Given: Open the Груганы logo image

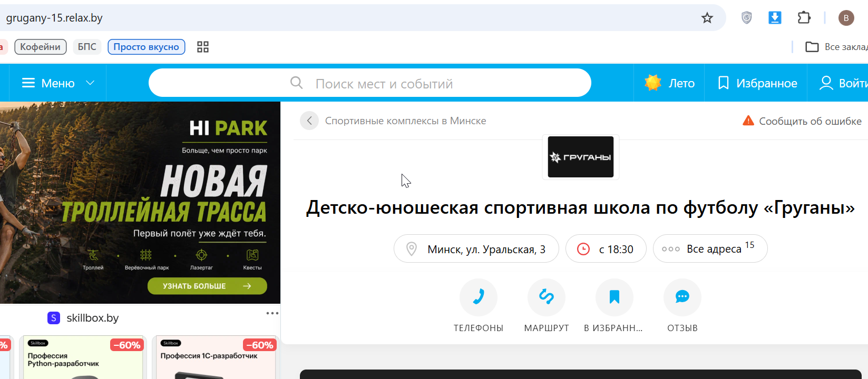Looking at the screenshot, I should 581,157.
